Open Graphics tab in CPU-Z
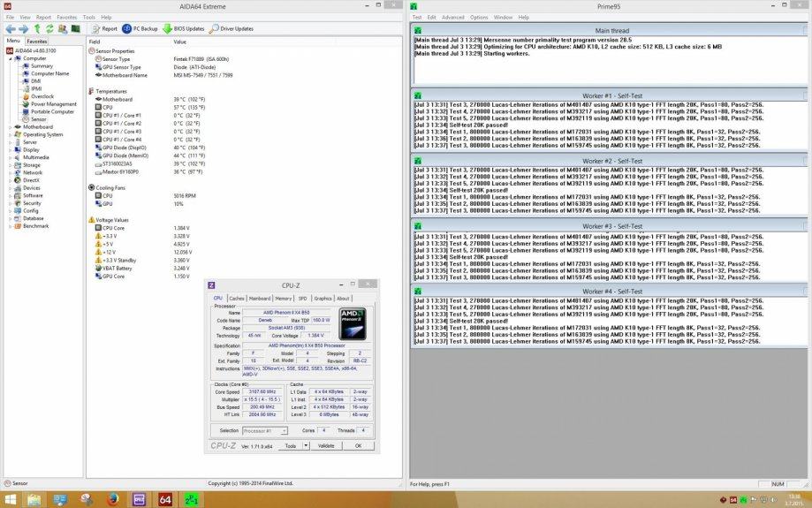 click(x=323, y=299)
